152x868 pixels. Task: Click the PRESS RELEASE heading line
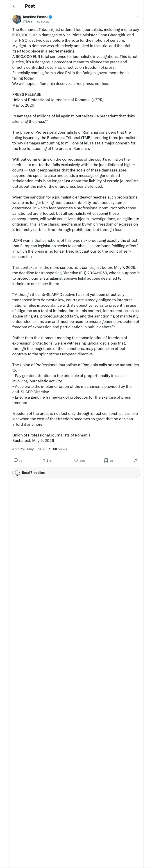[27, 94]
